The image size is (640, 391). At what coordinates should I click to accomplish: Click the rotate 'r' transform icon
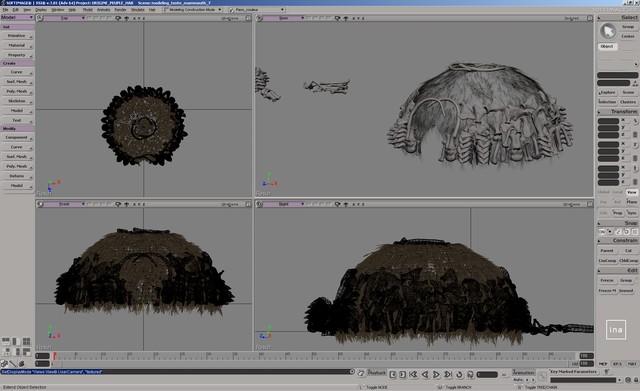click(x=635, y=145)
